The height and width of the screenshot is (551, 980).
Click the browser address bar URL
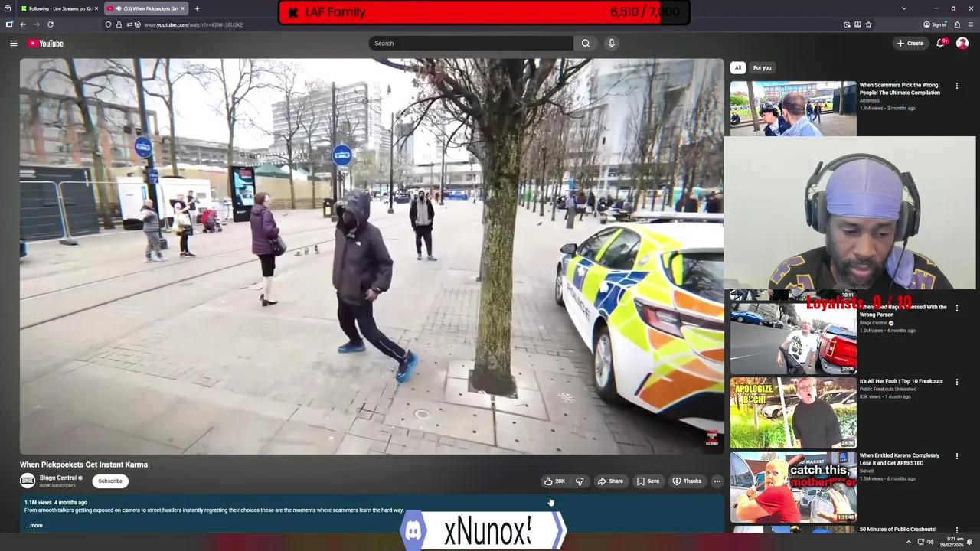point(193,24)
